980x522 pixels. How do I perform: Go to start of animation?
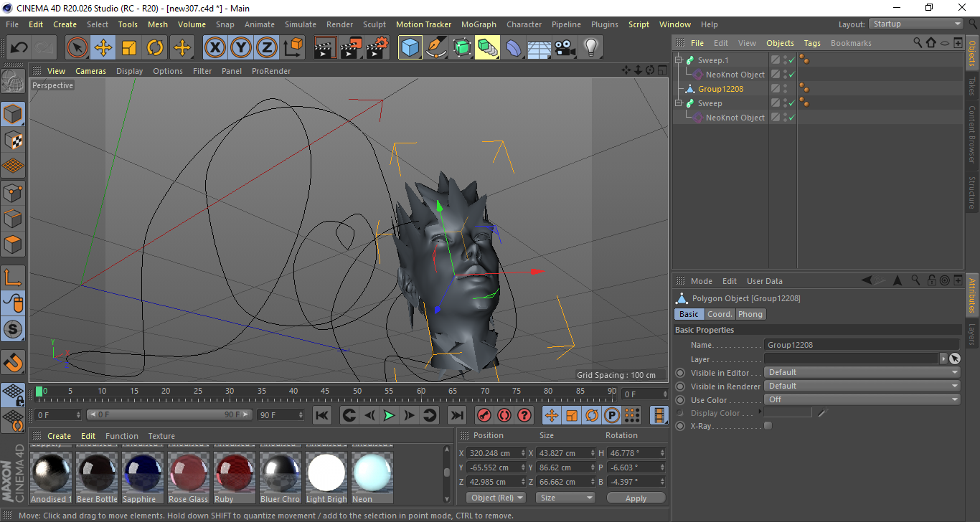tap(322, 415)
